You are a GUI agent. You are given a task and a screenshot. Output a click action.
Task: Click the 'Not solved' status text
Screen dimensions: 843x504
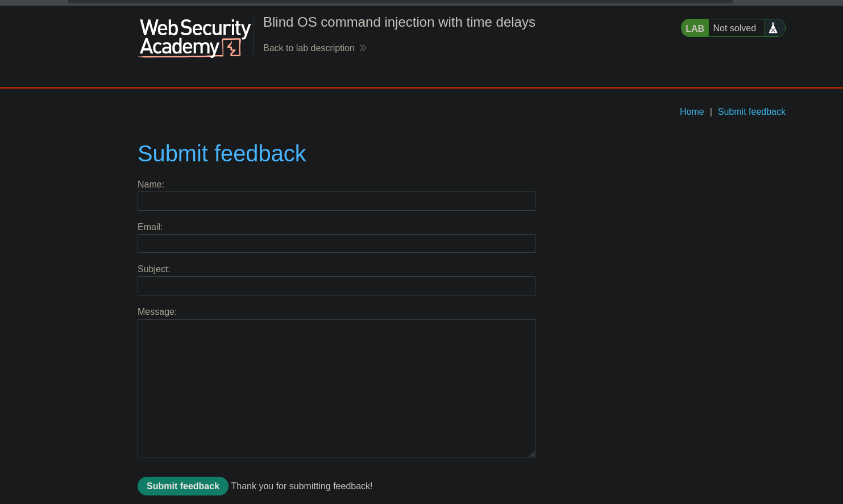[x=734, y=28]
